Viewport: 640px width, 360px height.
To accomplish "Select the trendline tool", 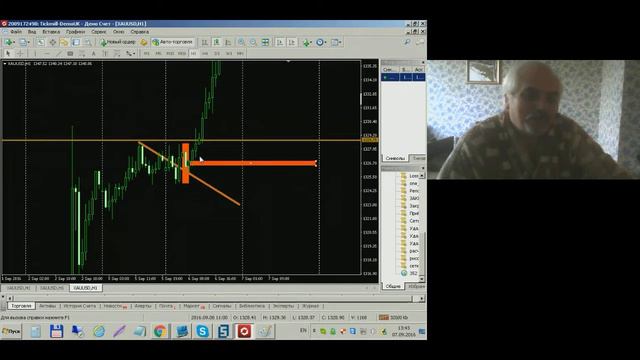I will coord(58,53).
